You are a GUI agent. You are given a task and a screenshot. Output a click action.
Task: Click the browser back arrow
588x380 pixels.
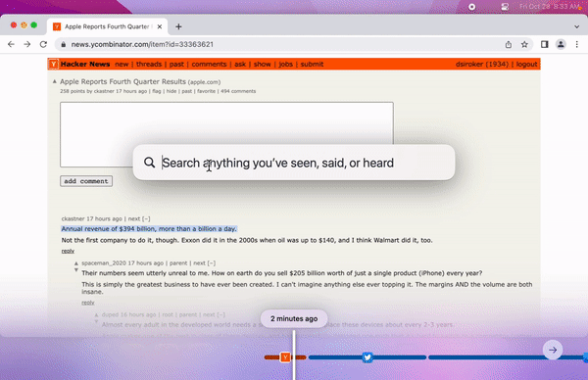pyautogui.click(x=11, y=44)
